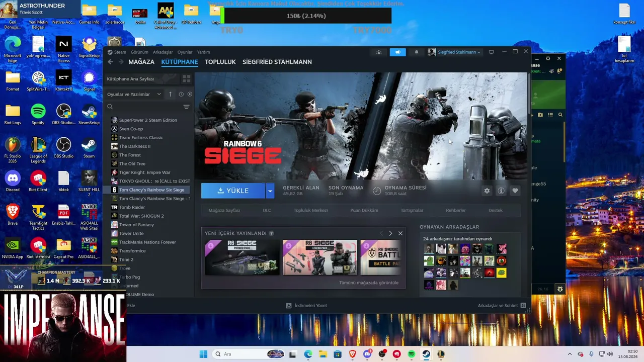Image resolution: width=644 pixels, height=362 pixels.
Task: Open Discord desktop shortcut icon
Action: coord(13,182)
